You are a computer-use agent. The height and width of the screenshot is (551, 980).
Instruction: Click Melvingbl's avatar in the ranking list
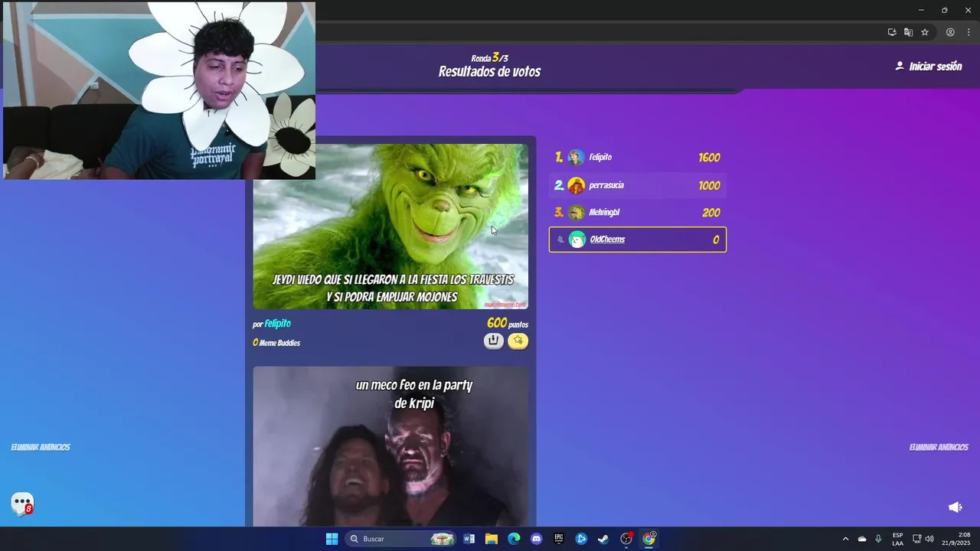577,213
